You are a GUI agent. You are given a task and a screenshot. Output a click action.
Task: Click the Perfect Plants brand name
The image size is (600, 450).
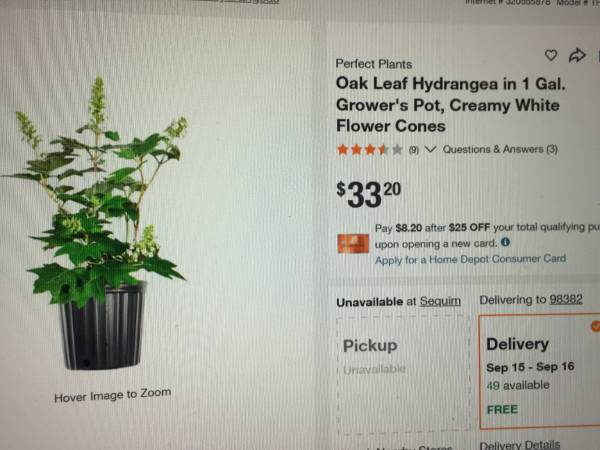coord(373,64)
